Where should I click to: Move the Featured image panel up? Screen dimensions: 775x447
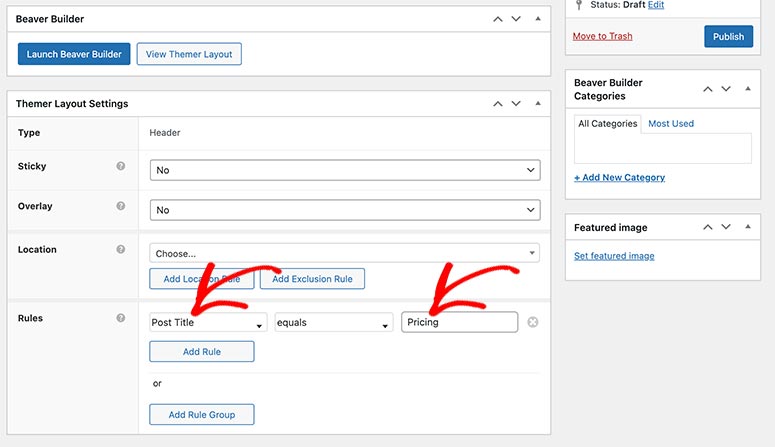point(709,228)
